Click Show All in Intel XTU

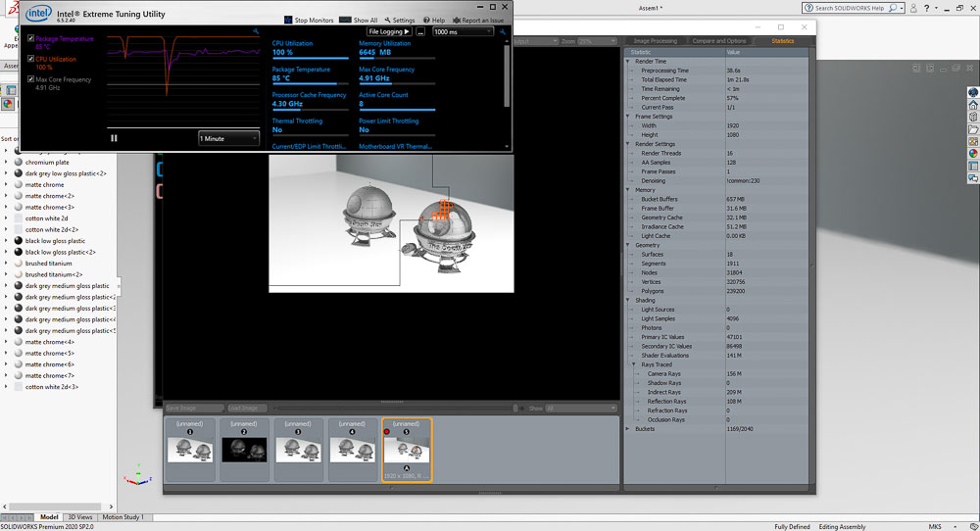(x=358, y=20)
